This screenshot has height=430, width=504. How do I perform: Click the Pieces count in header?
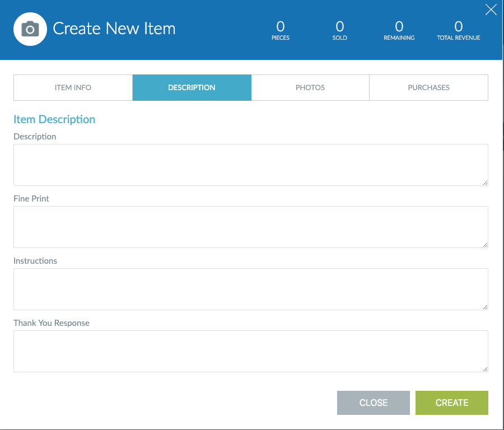click(281, 26)
